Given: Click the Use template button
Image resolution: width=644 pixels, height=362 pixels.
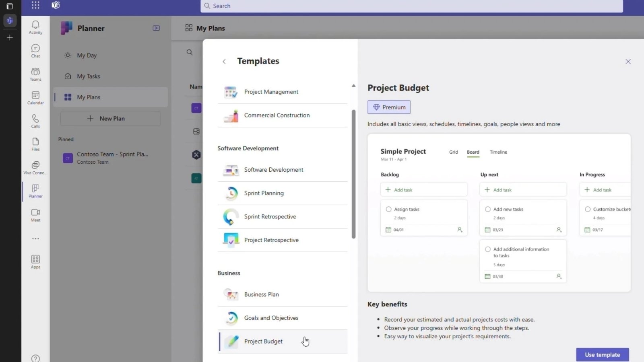Looking at the screenshot, I should [602, 354].
